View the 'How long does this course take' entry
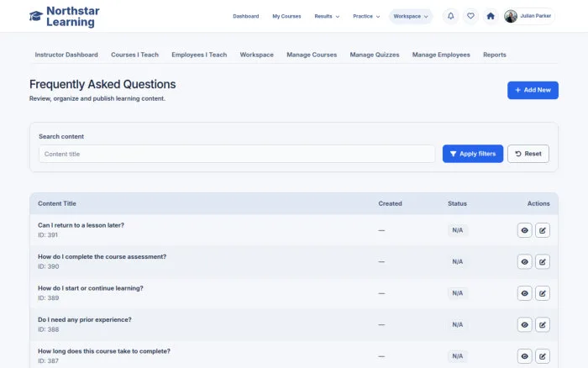This screenshot has height=368, width=588. tap(525, 356)
